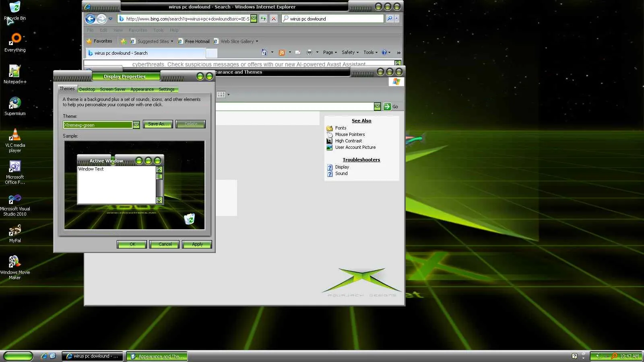
Task: Open the Tools command bar dropdown
Action: coord(371,52)
